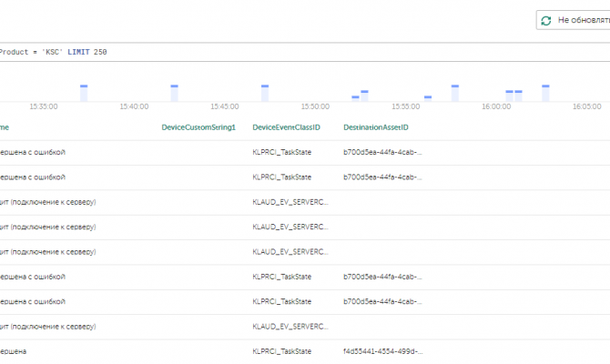The width and height of the screenshot is (610, 364).
Task: Click the DestinationAssetID column header
Action: coord(375,127)
